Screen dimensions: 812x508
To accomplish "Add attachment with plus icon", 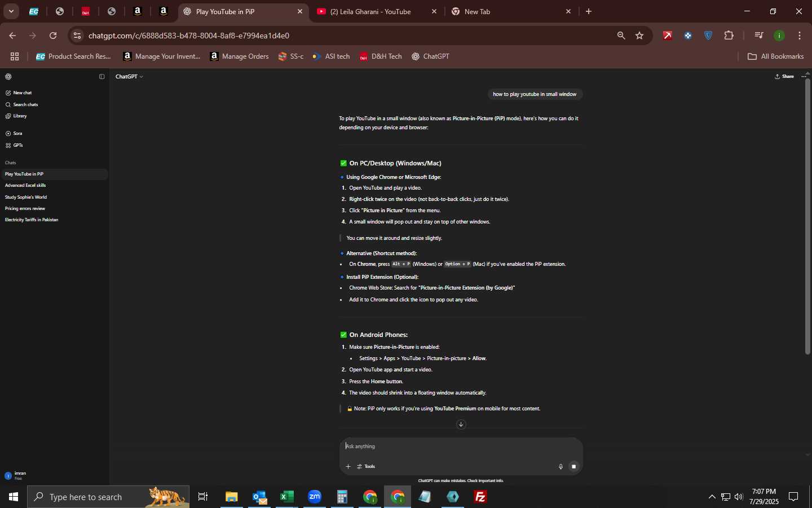I will [x=348, y=467].
